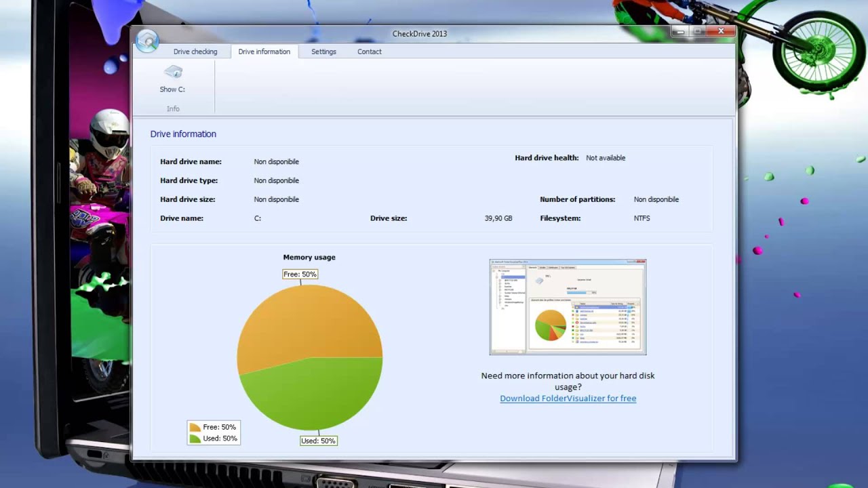This screenshot has height=488, width=868.
Task: Click the "CheckDrive 2013" window title
Action: (420, 34)
